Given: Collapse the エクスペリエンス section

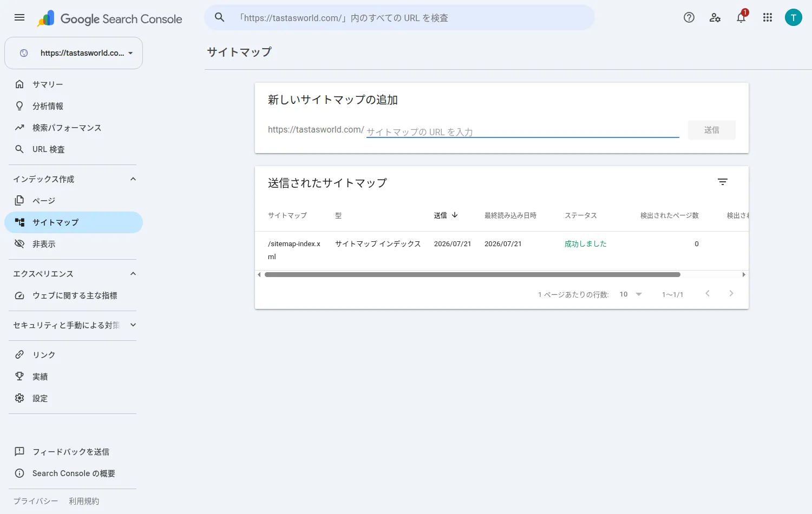Looking at the screenshot, I should [x=133, y=274].
